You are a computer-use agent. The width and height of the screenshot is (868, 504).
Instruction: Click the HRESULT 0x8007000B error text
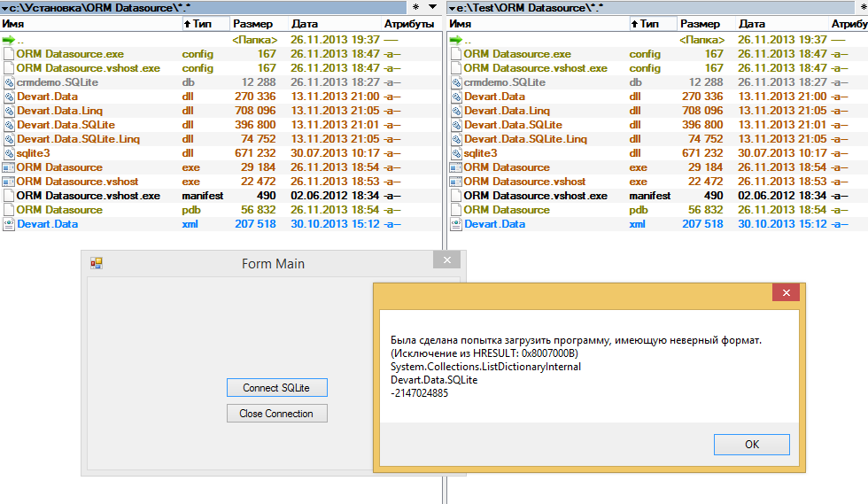pyautogui.click(x=484, y=353)
